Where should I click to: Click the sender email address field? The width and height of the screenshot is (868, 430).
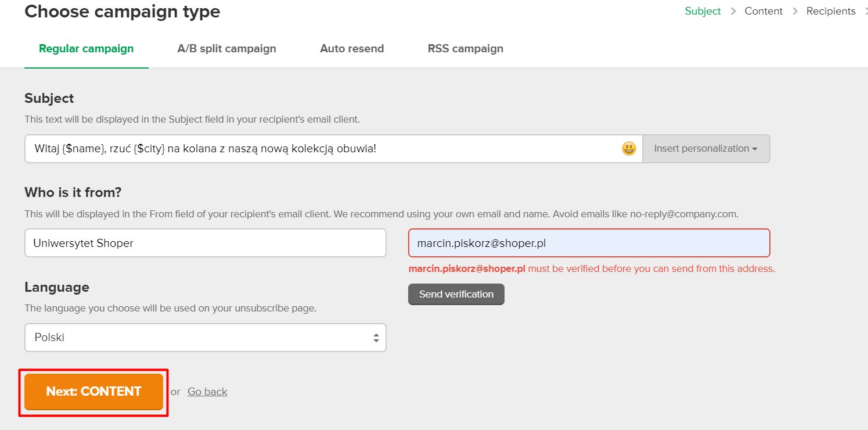[589, 243]
